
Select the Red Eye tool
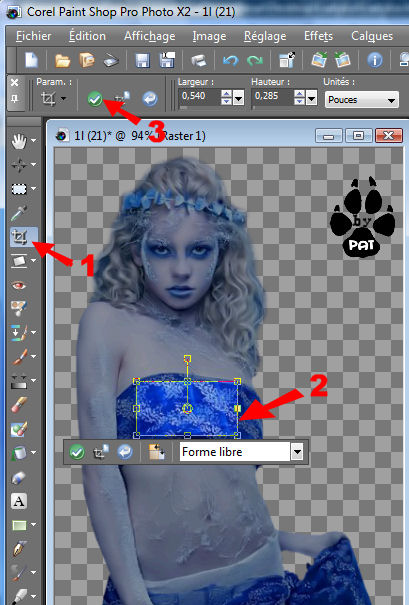pos(19,285)
